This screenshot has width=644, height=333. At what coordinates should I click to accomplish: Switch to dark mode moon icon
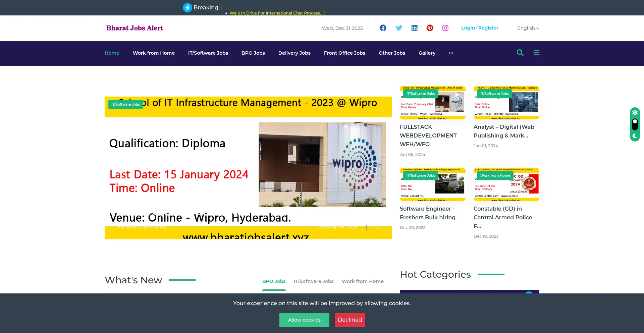635,136
